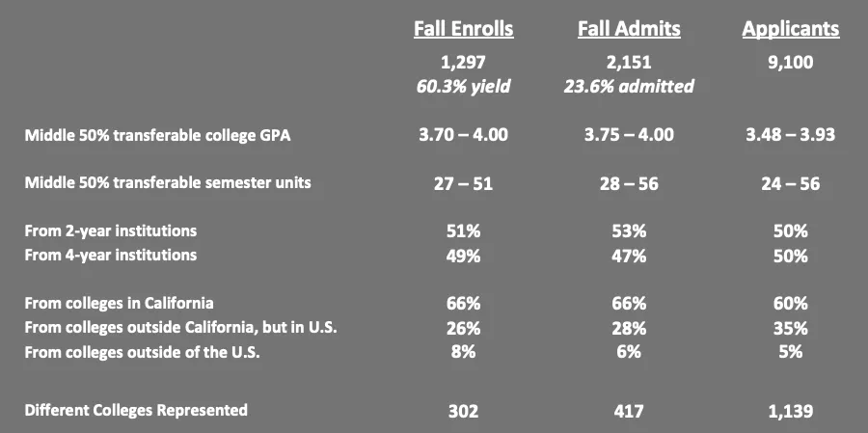The image size is (868, 433).
Task: Select the 23.6% admitted text
Action: click(629, 86)
